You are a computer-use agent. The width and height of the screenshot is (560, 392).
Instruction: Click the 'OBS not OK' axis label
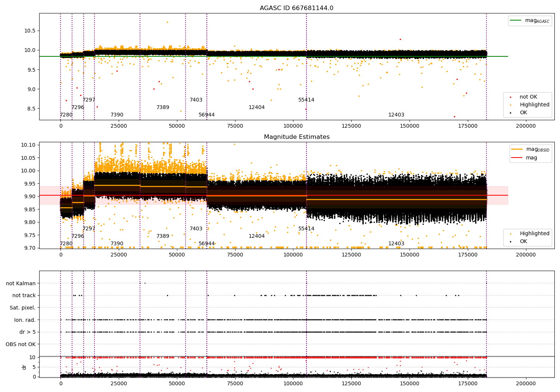[x=21, y=344]
